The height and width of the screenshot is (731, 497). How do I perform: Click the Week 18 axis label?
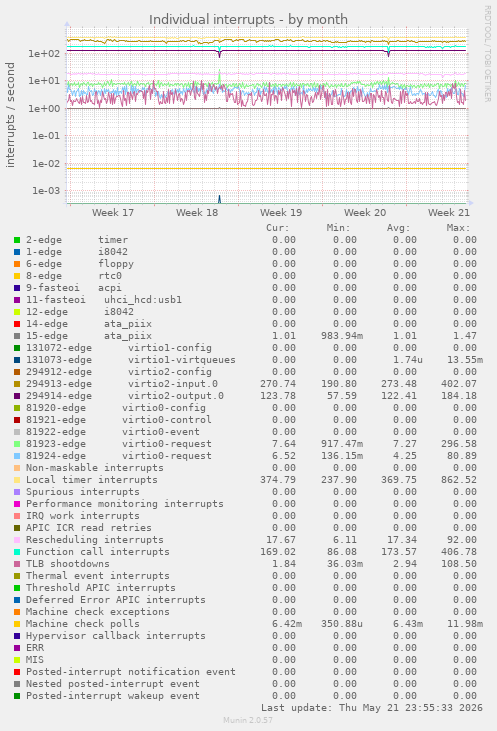(197, 213)
